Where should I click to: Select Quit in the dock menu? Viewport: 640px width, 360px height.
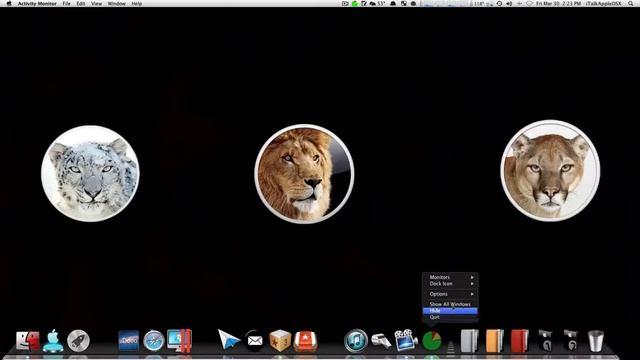pos(450,317)
